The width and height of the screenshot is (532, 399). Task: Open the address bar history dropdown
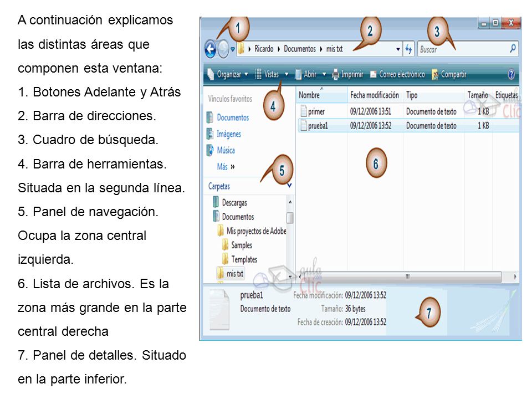(x=398, y=49)
